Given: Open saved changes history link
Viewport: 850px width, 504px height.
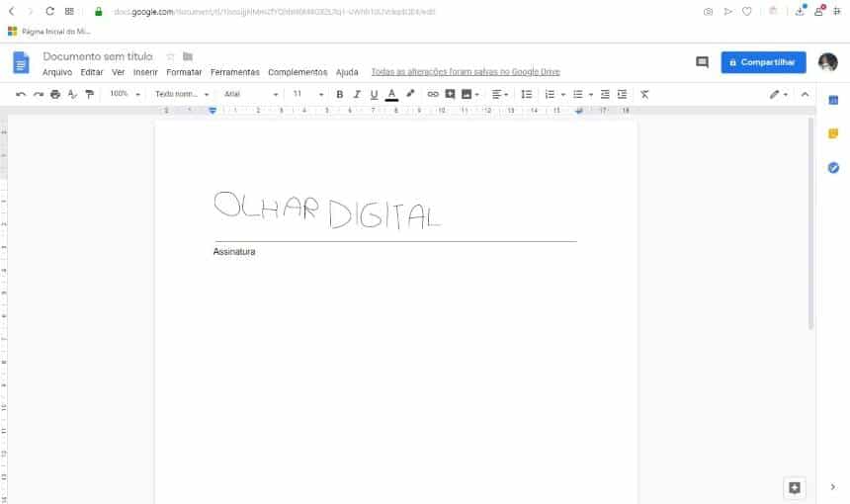Looking at the screenshot, I should pyautogui.click(x=466, y=72).
